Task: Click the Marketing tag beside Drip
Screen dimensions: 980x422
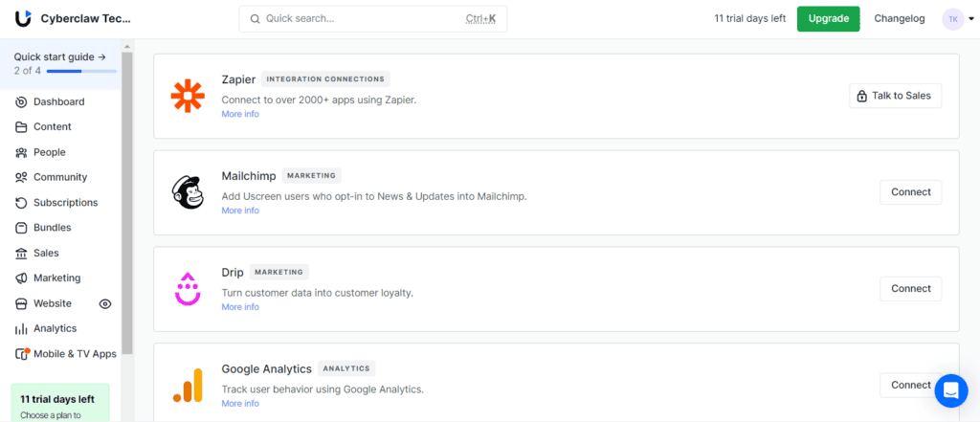Action: [x=279, y=272]
